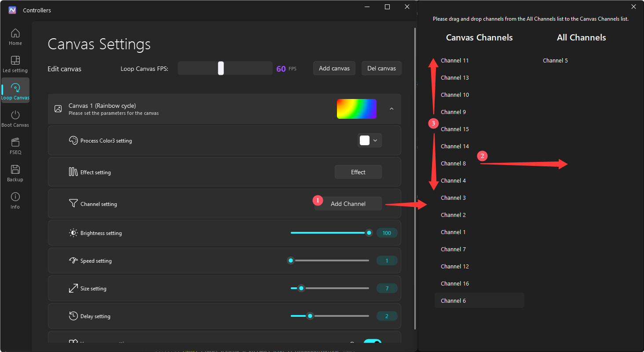This screenshot has width=644, height=352.
Task: Click the Size value field 7
Action: coord(387,288)
